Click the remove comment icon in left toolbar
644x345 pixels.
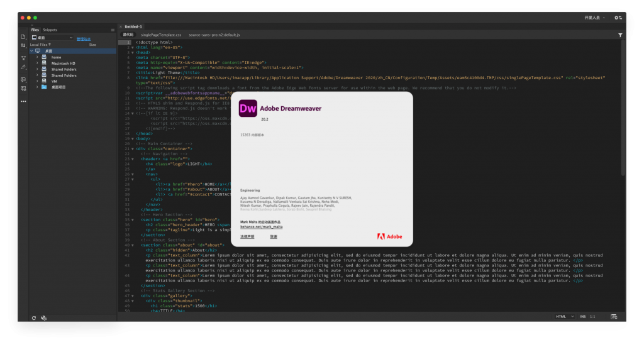point(23,89)
